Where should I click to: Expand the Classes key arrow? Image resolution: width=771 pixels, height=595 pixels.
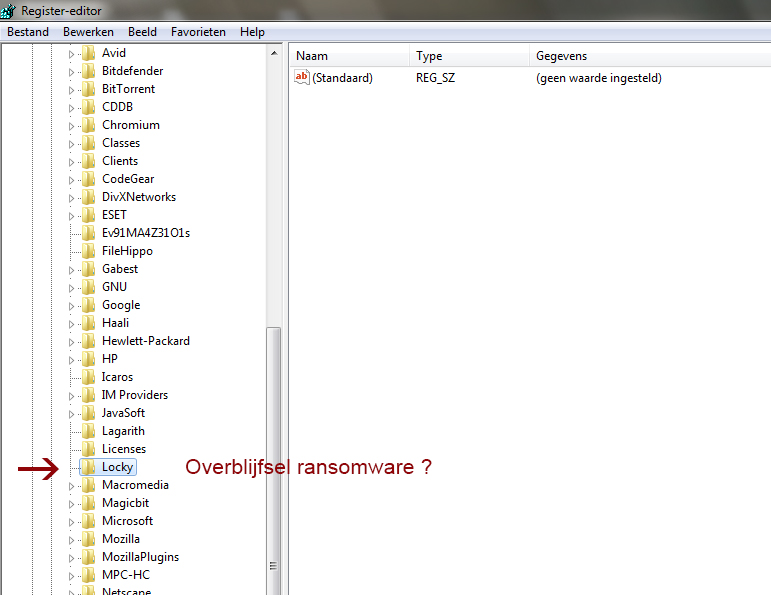(71, 144)
